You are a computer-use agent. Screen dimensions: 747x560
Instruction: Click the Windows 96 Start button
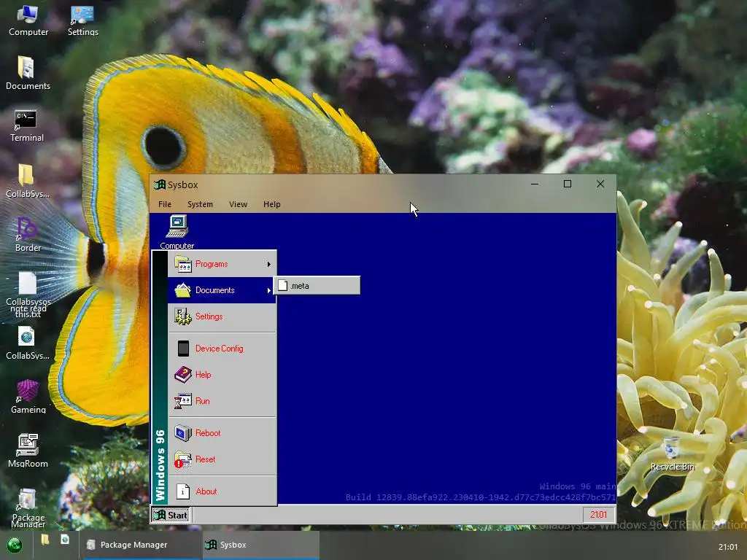point(171,515)
